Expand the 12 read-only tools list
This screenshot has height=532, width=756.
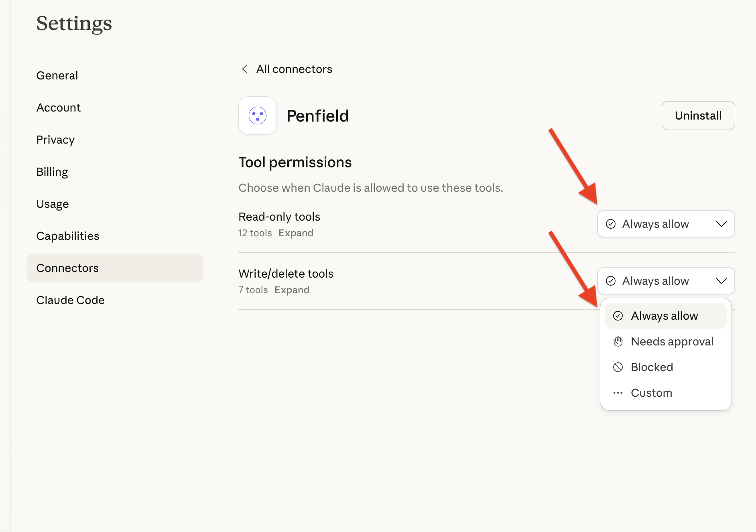coord(296,233)
